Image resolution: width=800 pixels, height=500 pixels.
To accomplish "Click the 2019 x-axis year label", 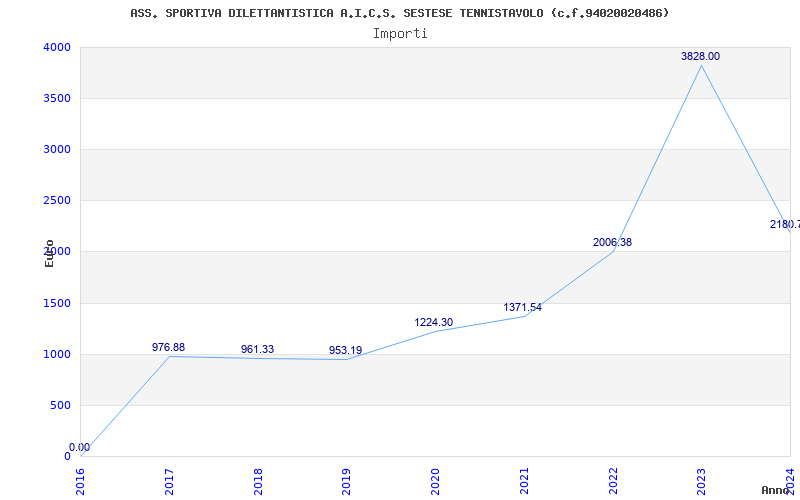I will [346, 482].
